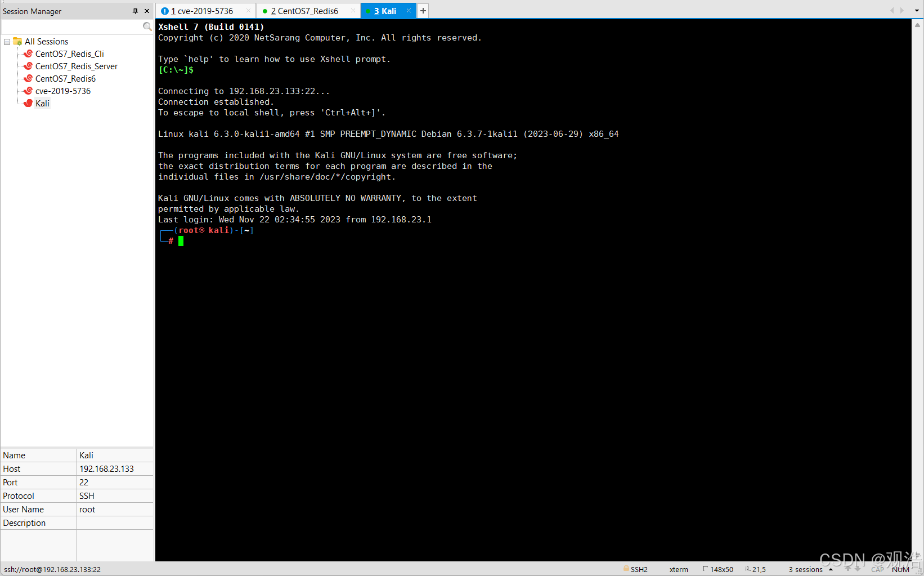Image resolution: width=924 pixels, height=576 pixels.
Task: Click the User Name property label
Action: coord(23,510)
